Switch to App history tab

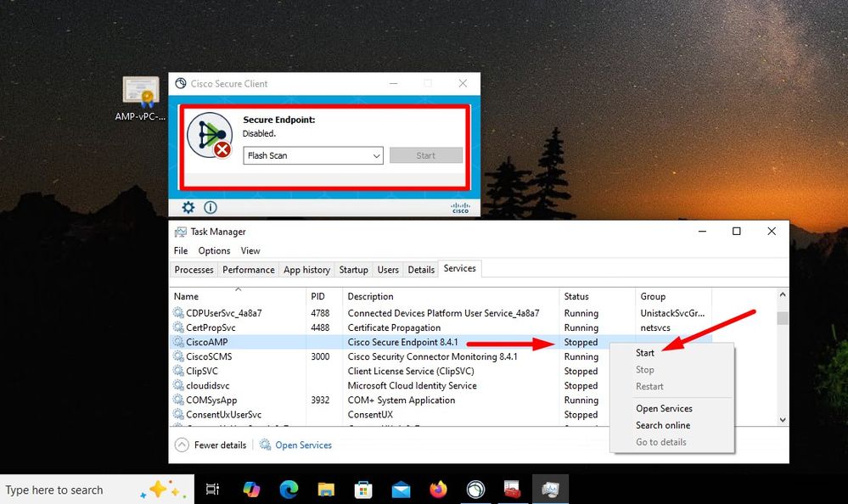(306, 270)
